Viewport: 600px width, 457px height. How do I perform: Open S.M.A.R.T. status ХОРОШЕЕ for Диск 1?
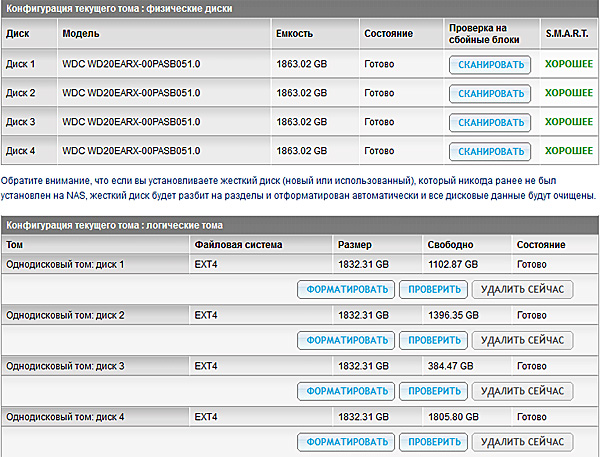[568, 64]
